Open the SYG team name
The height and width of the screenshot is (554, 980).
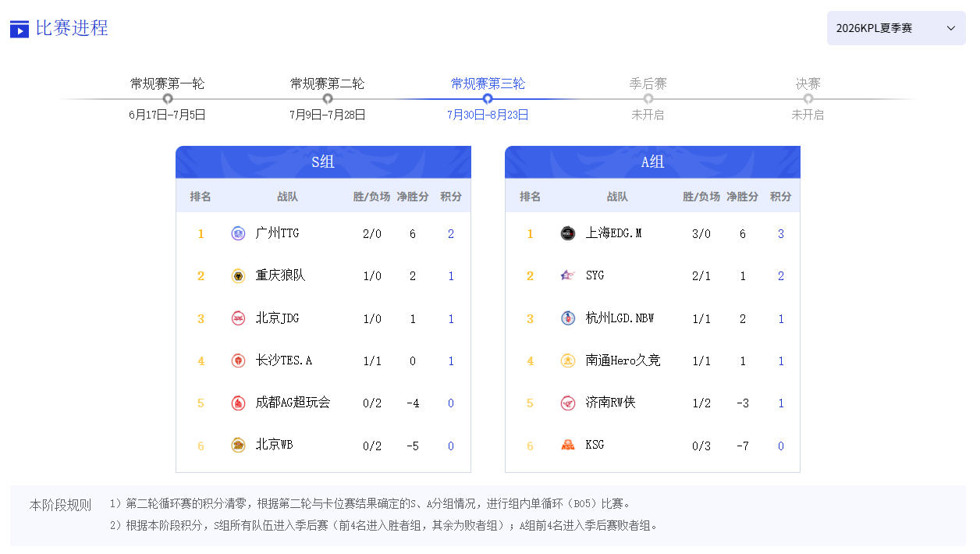pos(595,275)
